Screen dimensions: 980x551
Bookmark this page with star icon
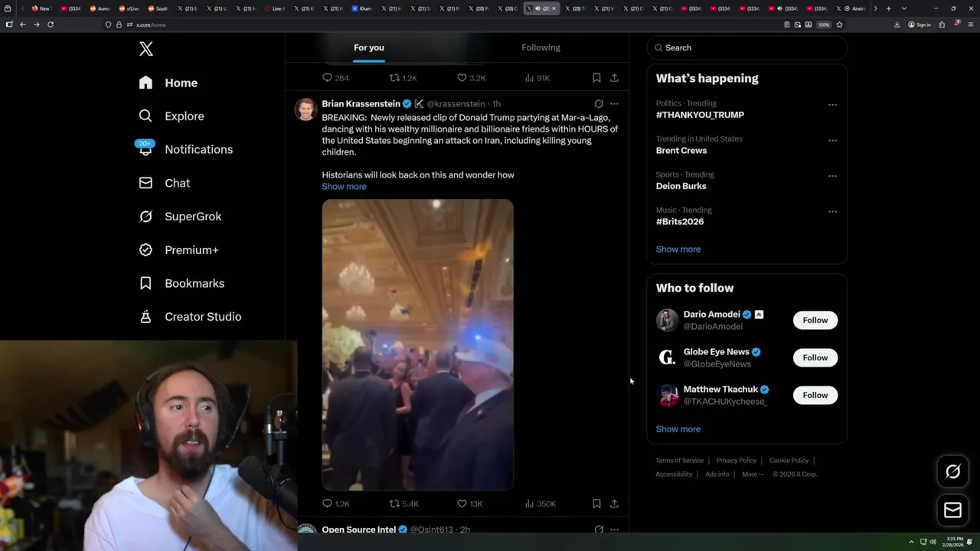coord(839,24)
